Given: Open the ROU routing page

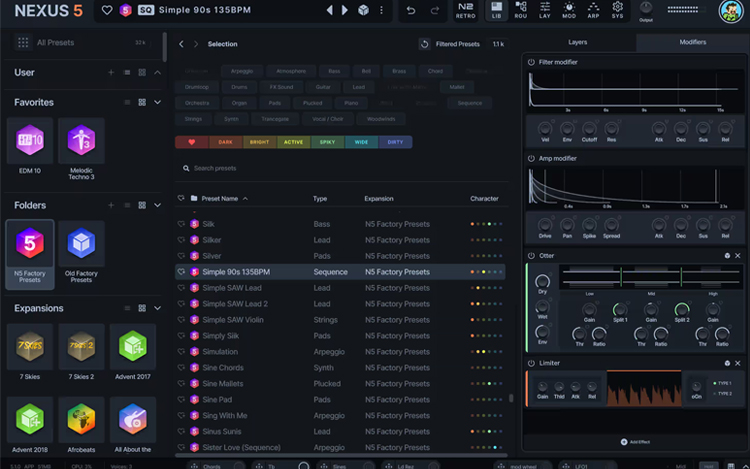Looking at the screenshot, I should [x=520, y=10].
